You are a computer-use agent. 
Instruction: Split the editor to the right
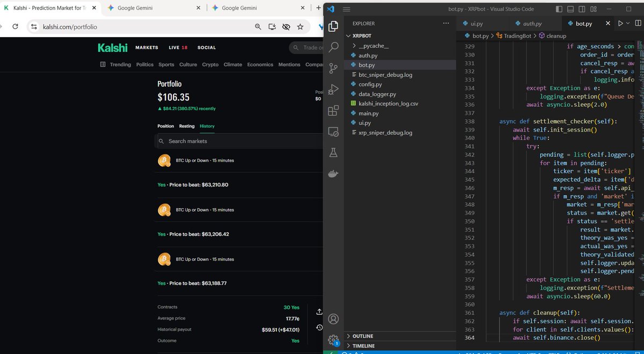[638, 24]
